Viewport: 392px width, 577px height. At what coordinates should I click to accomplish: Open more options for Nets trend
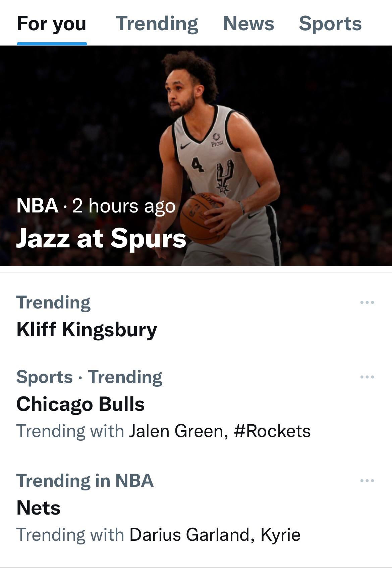pos(367,481)
